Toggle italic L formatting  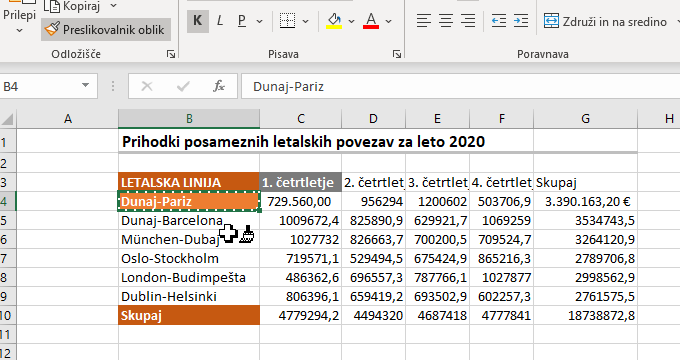click(220, 21)
